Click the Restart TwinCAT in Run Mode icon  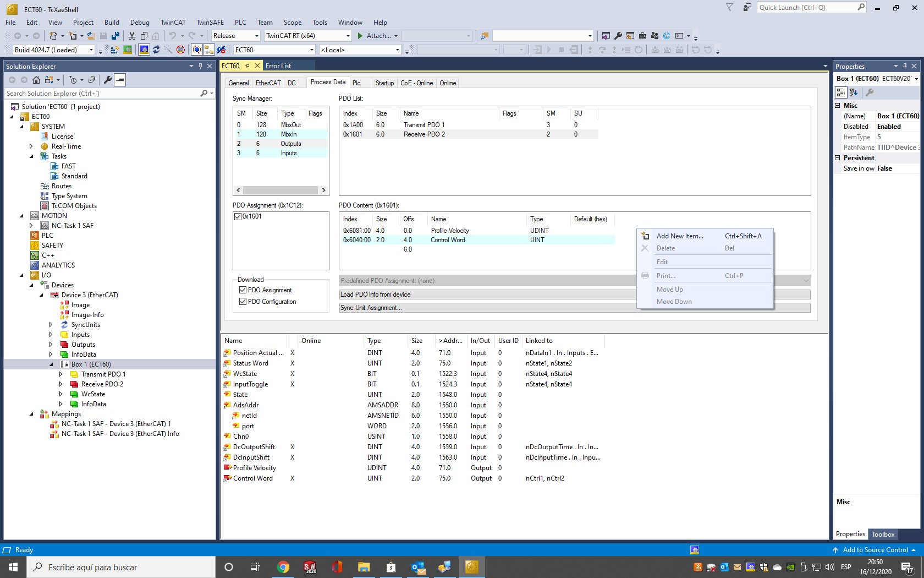click(128, 50)
